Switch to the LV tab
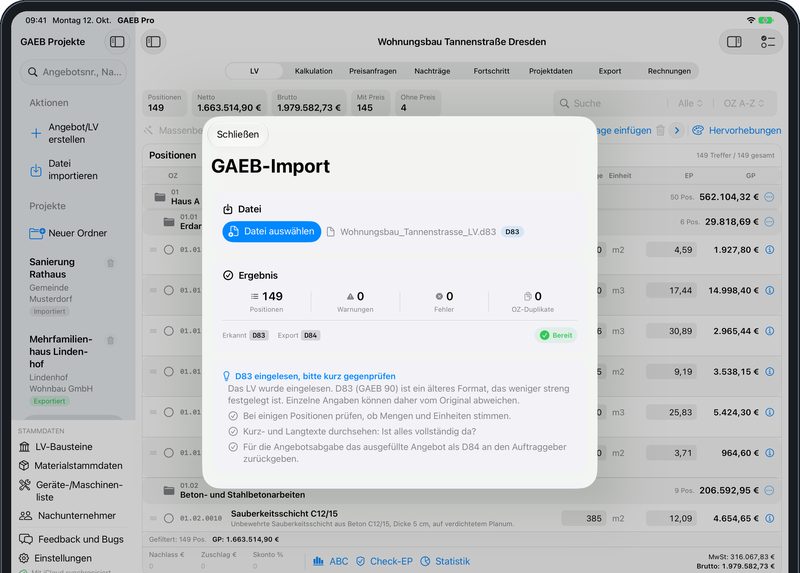 click(254, 71)
